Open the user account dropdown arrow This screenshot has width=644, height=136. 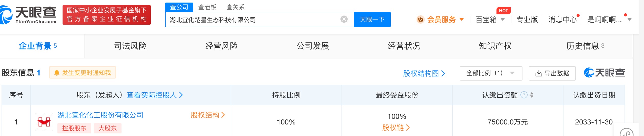tap(629, 20)
